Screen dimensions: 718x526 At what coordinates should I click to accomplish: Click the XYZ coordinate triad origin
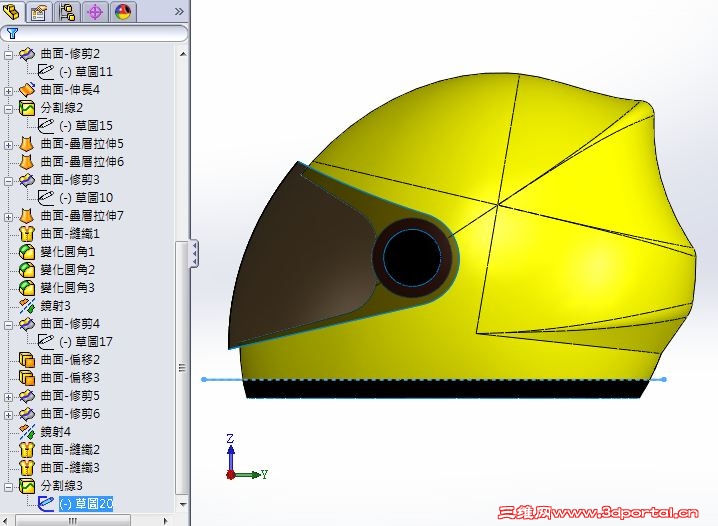(231, 475)
